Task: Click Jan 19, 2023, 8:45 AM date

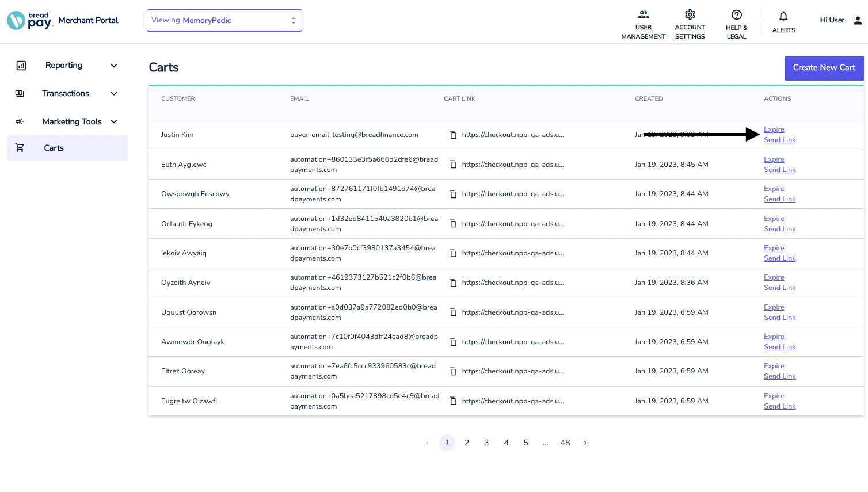Action: tap(671, 165)
